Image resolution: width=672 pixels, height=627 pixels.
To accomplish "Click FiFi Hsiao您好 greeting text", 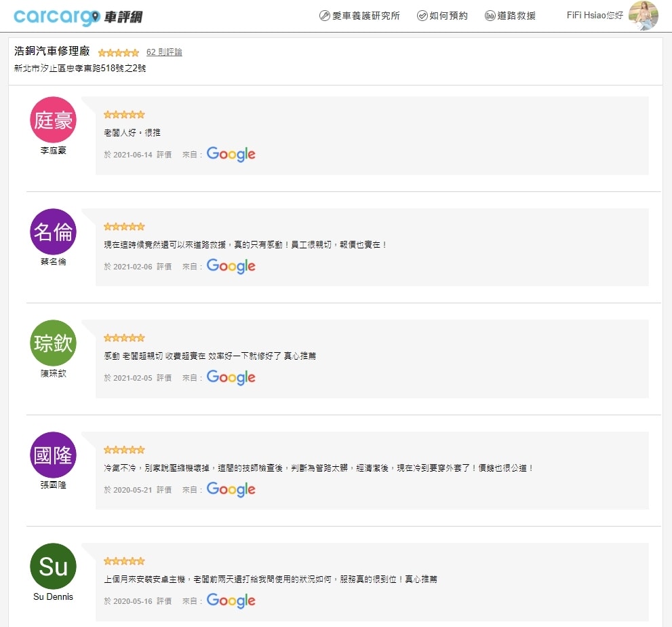I will (x=595, y=15).
